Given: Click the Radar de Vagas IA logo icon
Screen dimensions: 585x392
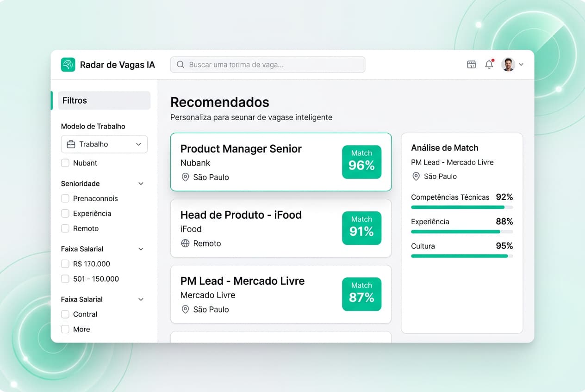Looking at the screenshot, I should (x=68, y=65).
